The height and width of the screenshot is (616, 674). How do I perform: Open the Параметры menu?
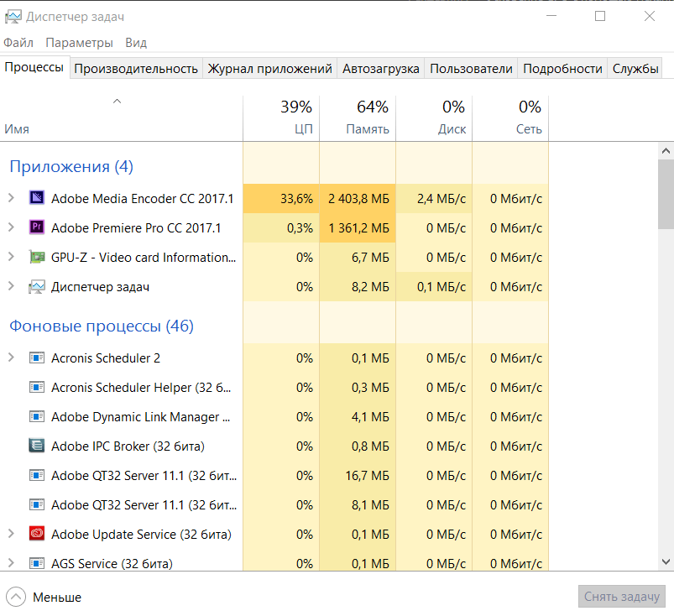tap(80, 43)
